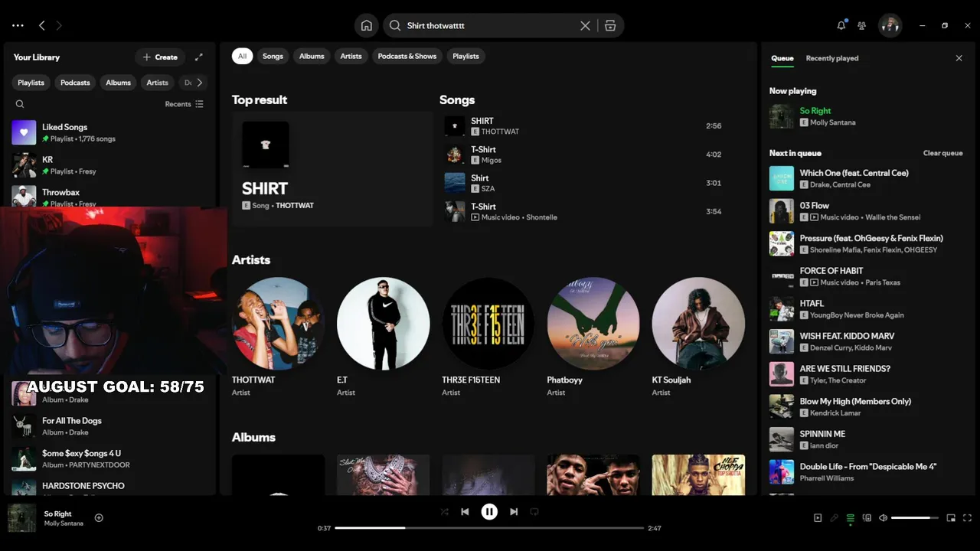Open the SHIRT top result card
Viewport: 980px width, 551px height.
[x=332, y=168]
